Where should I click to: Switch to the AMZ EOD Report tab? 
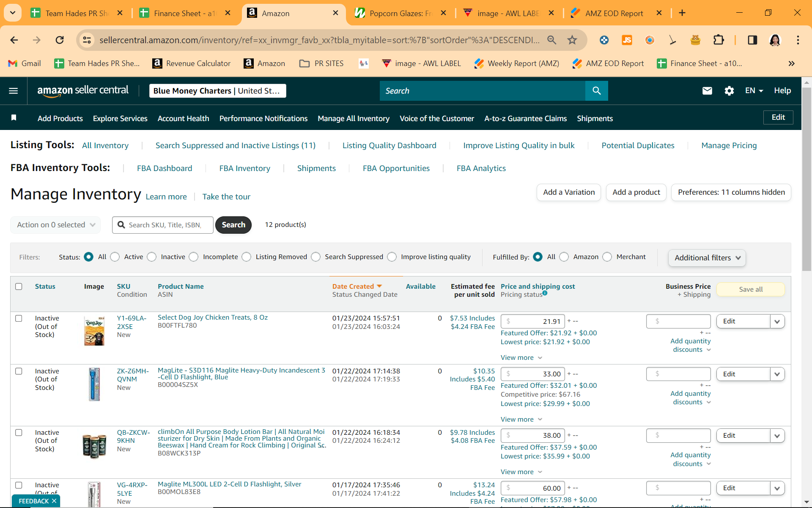[x=614, y=13]
